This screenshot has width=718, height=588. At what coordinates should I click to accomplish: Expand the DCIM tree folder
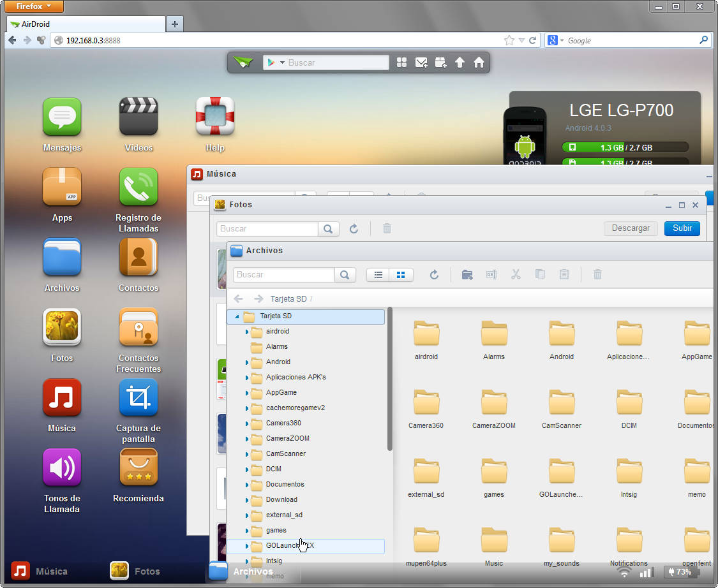247,469
